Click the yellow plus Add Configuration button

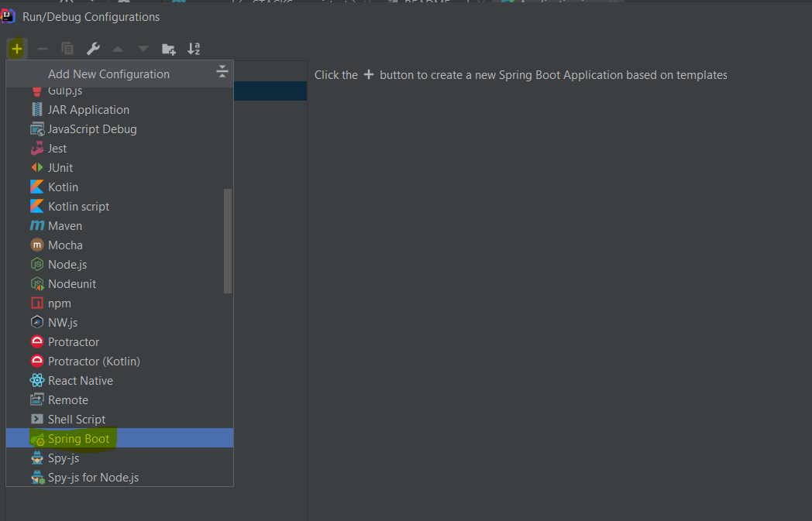16,49
